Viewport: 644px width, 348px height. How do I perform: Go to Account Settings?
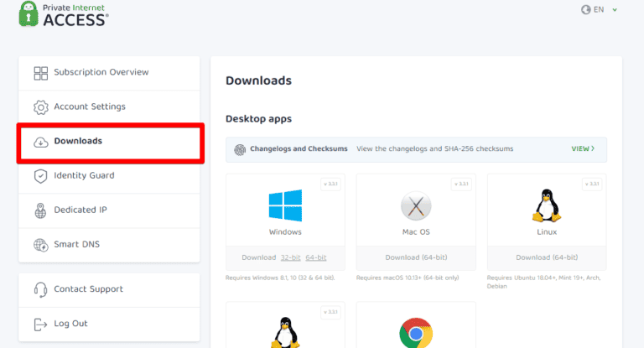click(x=90, y=107)
